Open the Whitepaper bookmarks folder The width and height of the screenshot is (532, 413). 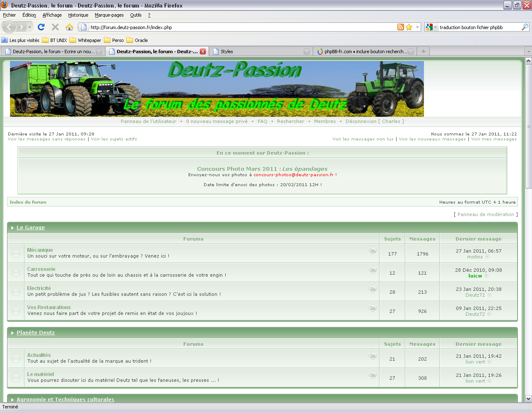pos(85,40)
